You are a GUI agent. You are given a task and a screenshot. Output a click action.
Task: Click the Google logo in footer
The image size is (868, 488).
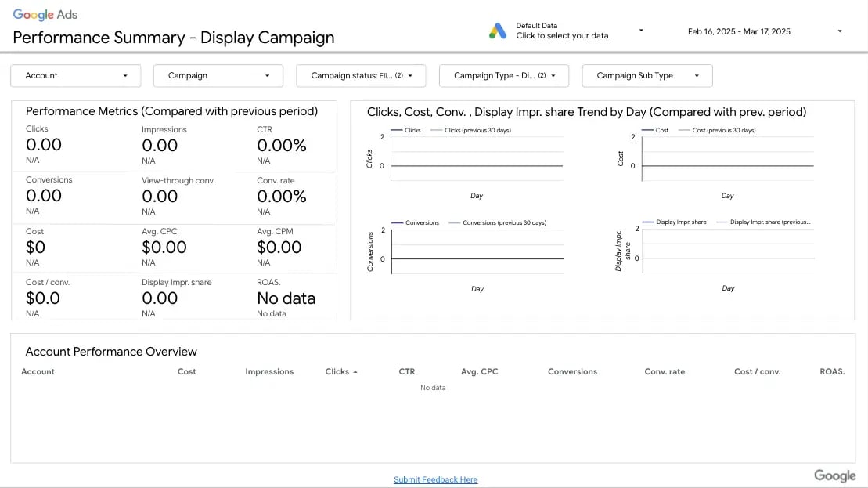click(834, 475)
